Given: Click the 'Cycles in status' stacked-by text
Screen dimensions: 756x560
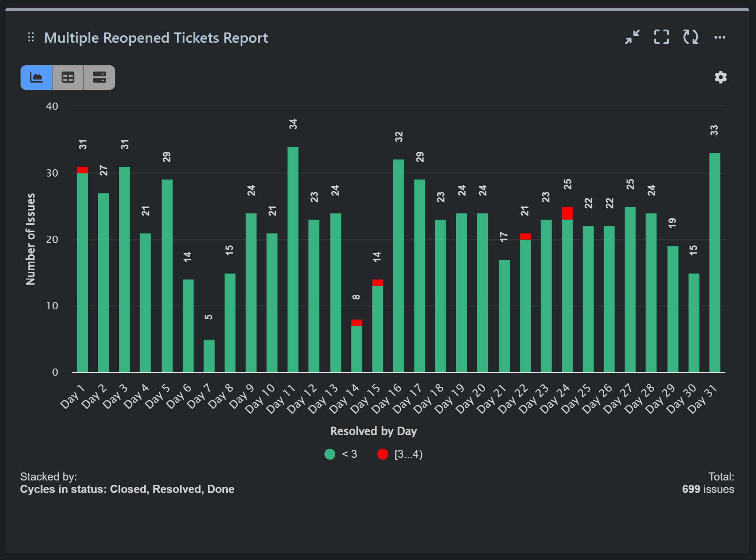Looking at the screenshot, I should click(x=127, y=489).
